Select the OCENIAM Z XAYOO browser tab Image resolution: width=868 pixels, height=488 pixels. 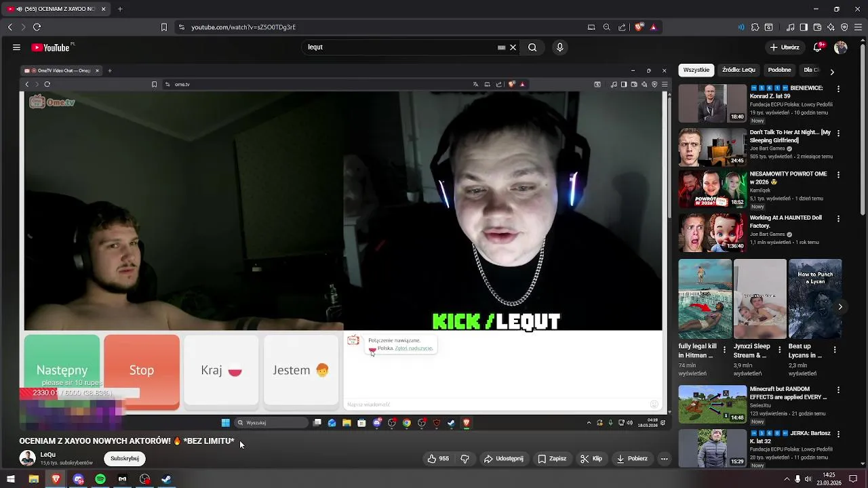(56, 9)
